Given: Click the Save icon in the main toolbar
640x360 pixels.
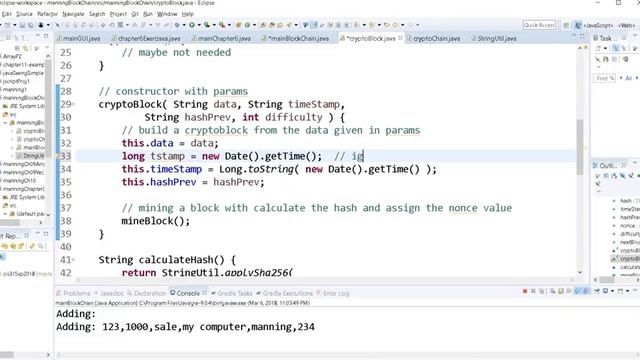Looking at the screenshot, I should click(x=22, y=25).
